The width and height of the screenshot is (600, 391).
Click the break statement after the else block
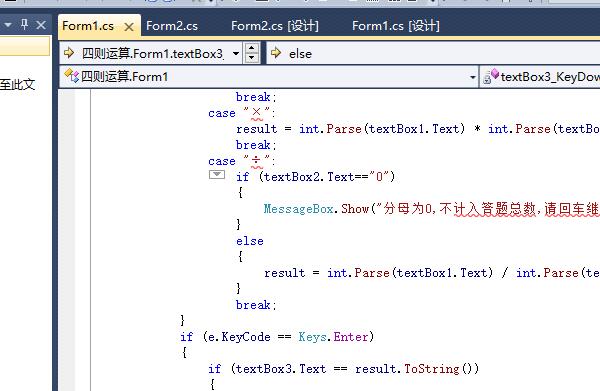tap(256, 305)
